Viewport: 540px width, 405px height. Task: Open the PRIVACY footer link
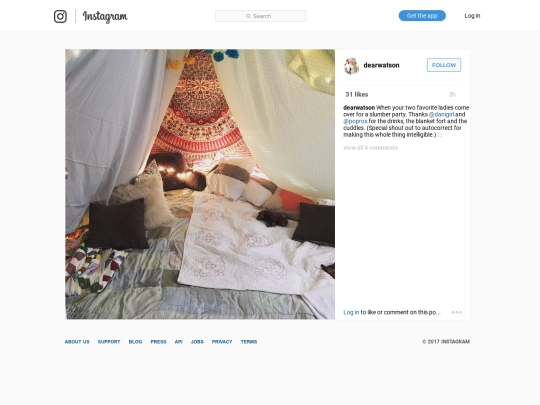point(222,342)
